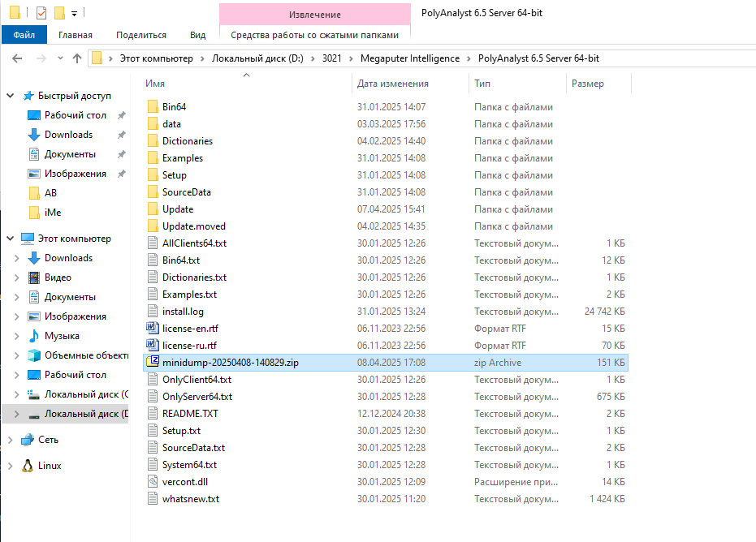Click PolyAnalyst 6.5 Server 64-bit breadcrumb
Viewport: 756px width, 542px height.
(538, 58)
